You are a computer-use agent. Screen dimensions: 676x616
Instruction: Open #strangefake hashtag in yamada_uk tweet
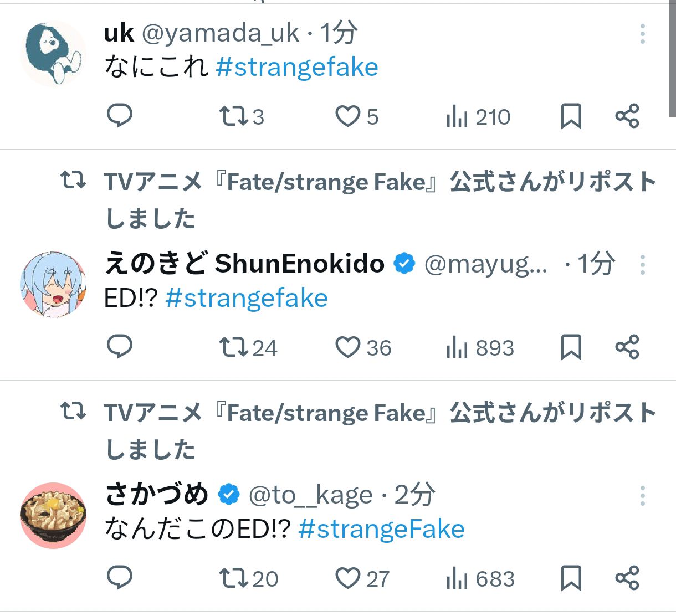[x=297, y=68]
